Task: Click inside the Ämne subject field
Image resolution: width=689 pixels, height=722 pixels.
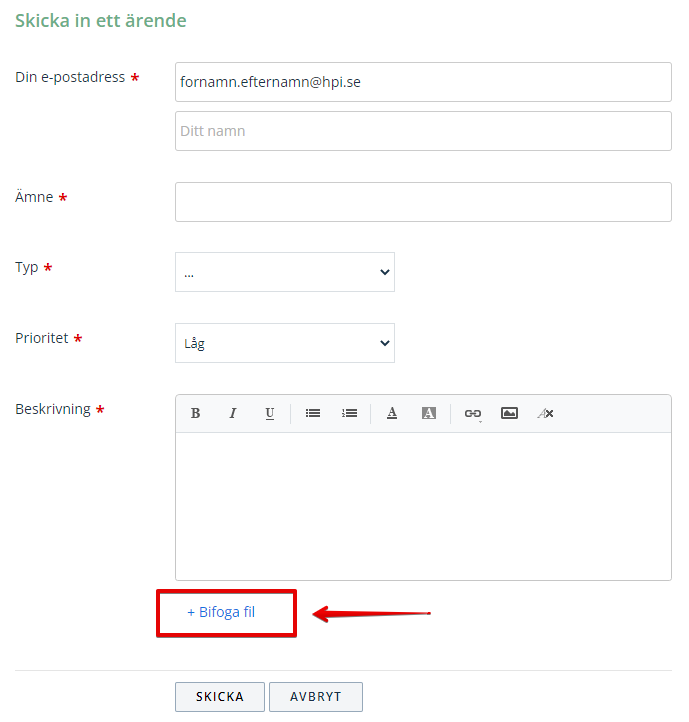Action: (x=423, y=202)
